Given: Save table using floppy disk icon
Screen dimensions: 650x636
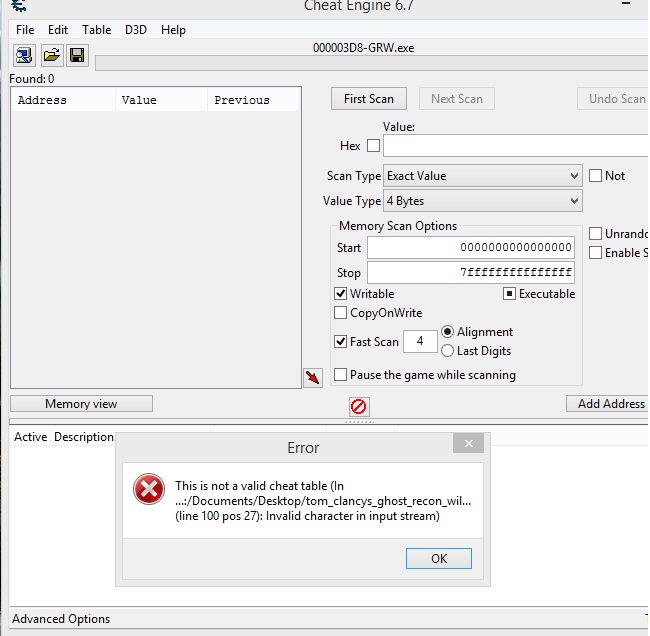Looking at the screenshot, I should pyautogui.click(x=77, y=55).
